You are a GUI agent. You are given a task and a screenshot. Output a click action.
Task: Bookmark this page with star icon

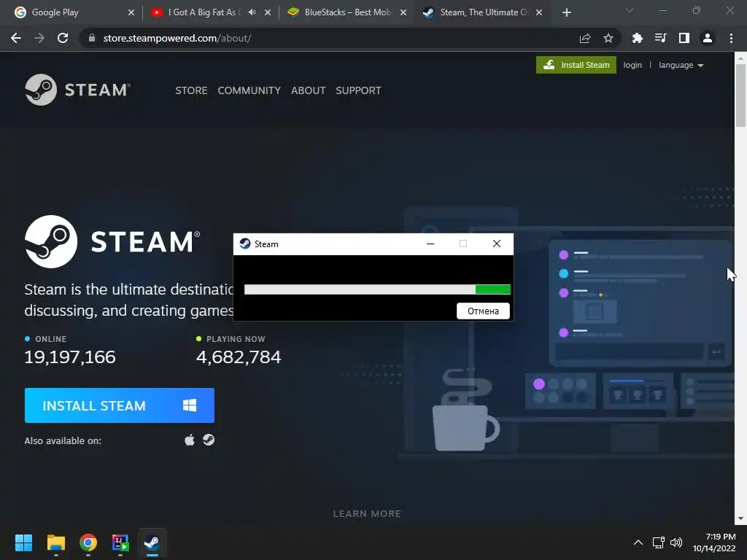608,38
